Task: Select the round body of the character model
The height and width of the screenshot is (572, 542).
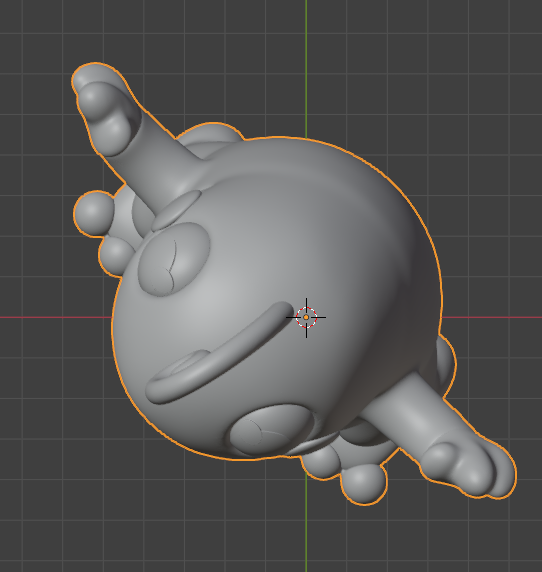Action: pos(276,297)
